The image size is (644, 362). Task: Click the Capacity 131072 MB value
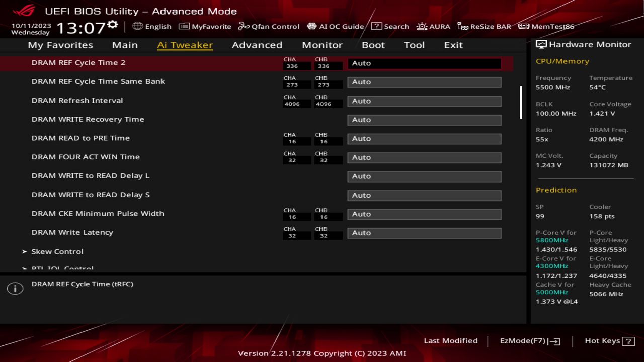point(609,165)
